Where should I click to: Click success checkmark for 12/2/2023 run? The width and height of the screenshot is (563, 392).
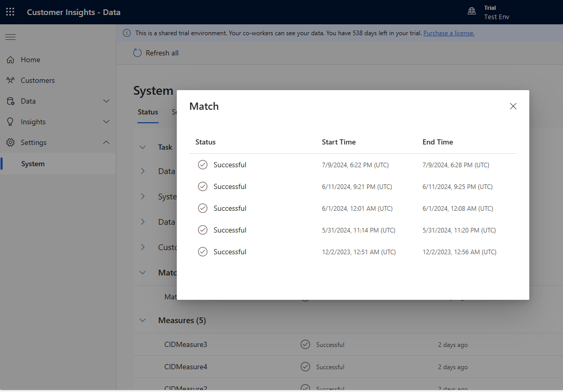pyautogui.click(x=203, y=252)
